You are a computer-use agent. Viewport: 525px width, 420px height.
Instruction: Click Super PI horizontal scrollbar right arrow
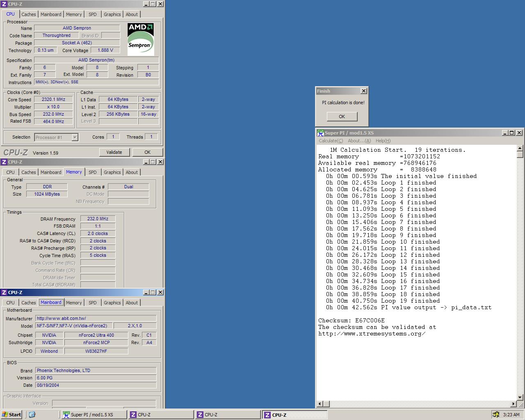(513, 404)
